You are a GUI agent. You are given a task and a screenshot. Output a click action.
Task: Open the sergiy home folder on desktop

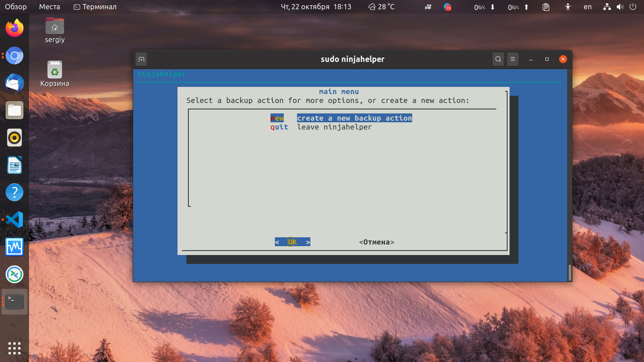(x=55, y=31)
